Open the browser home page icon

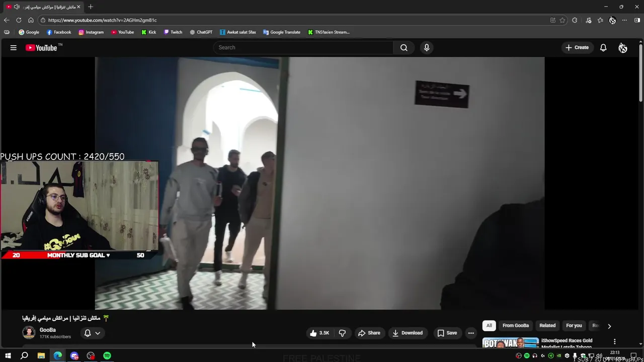(31, 20)
